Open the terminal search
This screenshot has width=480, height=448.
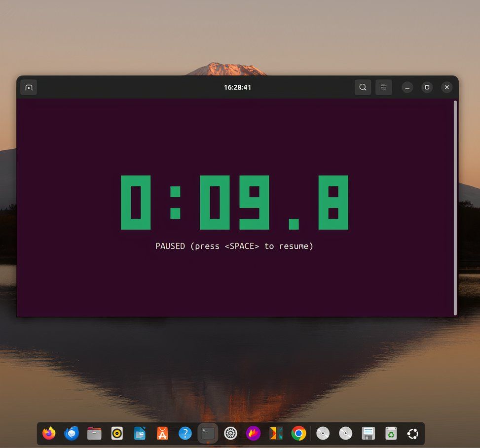(363, 87)
